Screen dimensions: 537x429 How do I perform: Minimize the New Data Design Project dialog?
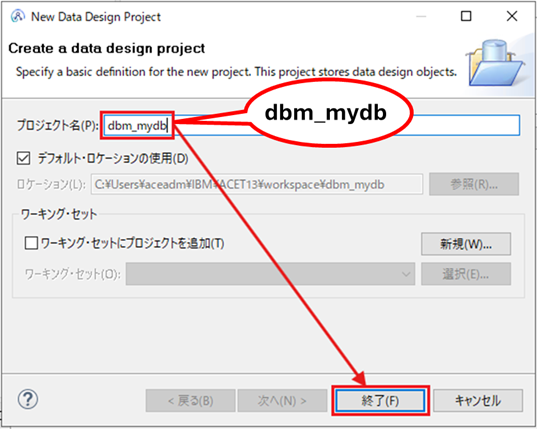(421, 16)
